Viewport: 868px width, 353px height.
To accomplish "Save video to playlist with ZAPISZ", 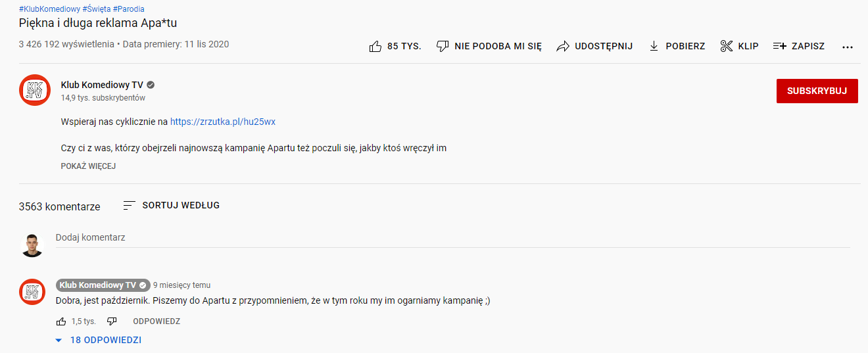I will [x=798, y=46].
